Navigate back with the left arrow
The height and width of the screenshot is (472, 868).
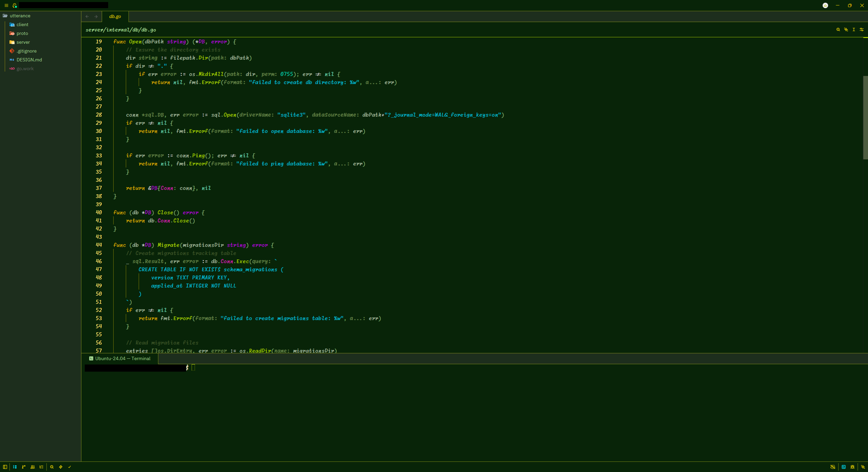(87, 16)
